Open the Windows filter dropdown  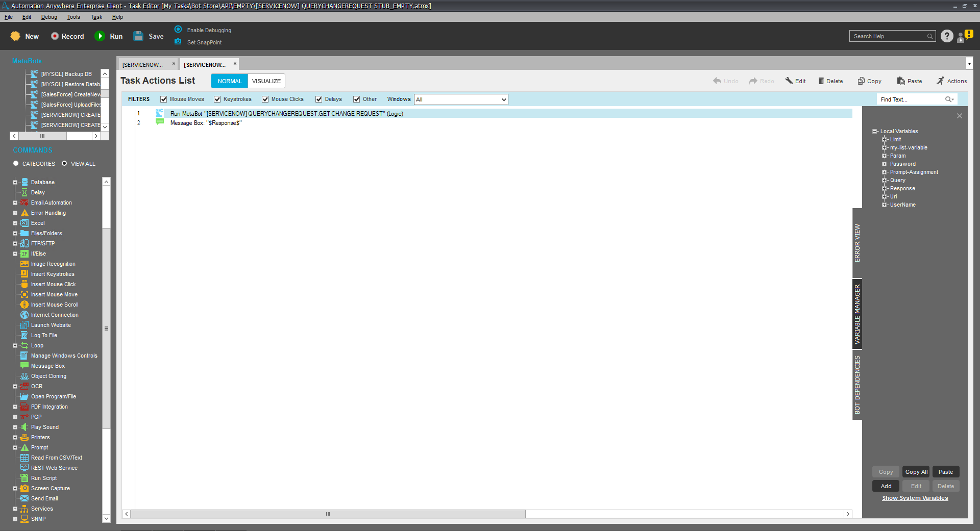(x=461, y=99)
